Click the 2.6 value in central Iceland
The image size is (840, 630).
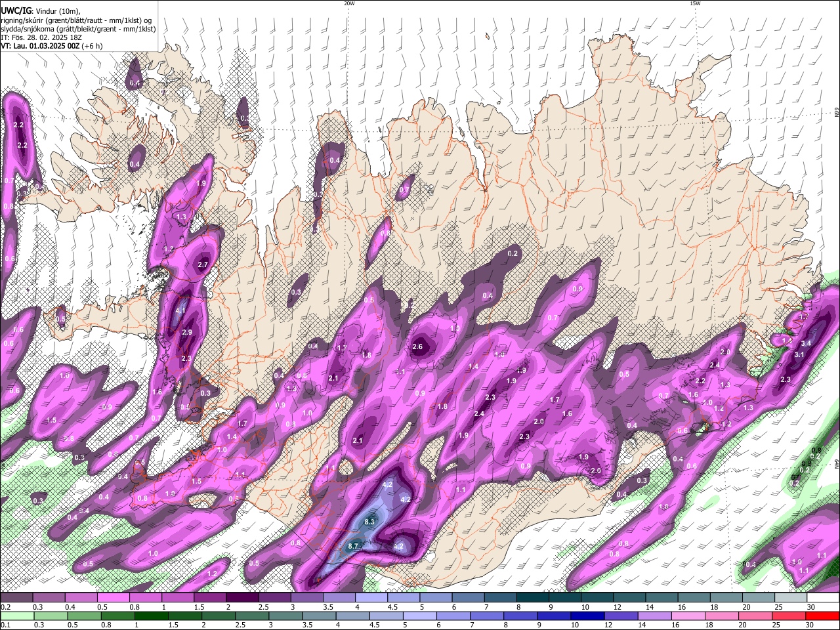[x=418, y=347]
